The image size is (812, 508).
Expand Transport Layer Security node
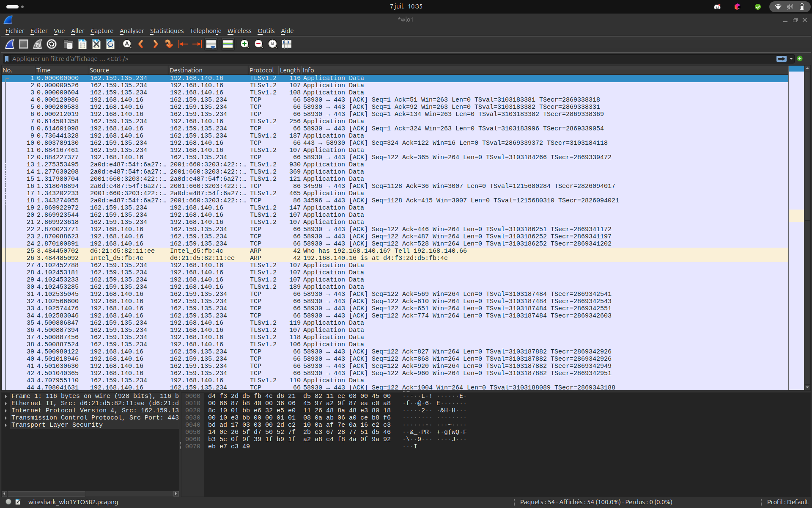6,425
